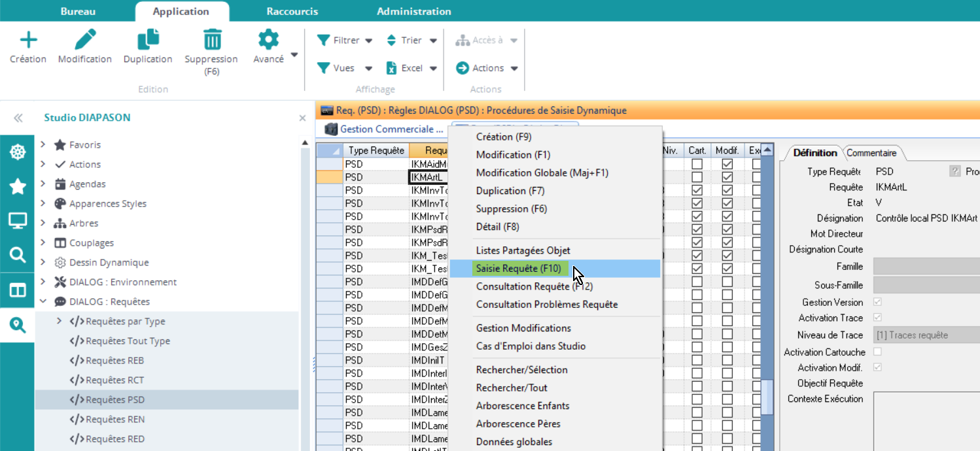The height and width of the screenshot is (451, 980).
Task: Open the Avancé gear icon
Action: click(268, 41)
